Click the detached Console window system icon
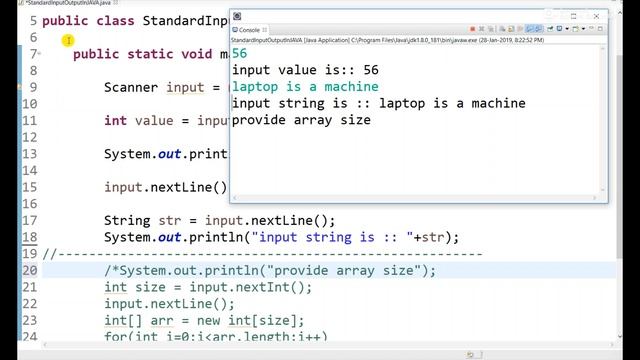 tap(237, 16)
